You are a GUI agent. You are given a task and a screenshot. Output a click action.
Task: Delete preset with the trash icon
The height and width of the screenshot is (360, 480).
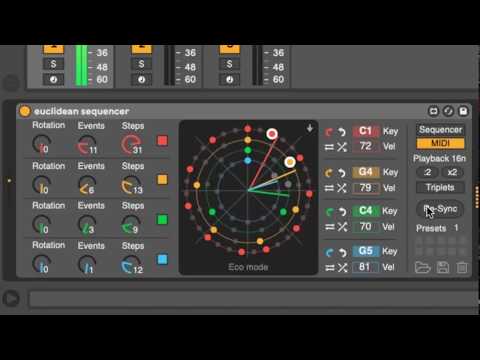pos(462,267)
